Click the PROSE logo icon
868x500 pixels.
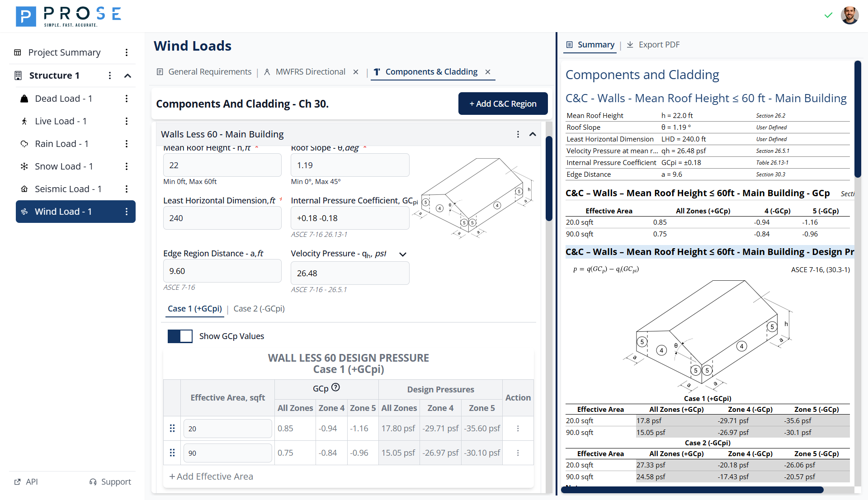26,17
